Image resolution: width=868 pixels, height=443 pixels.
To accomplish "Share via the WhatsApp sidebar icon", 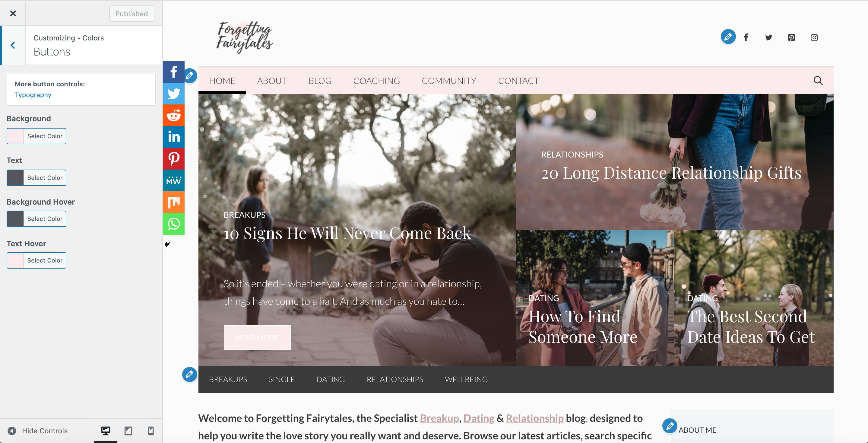I will pos(173,224).
